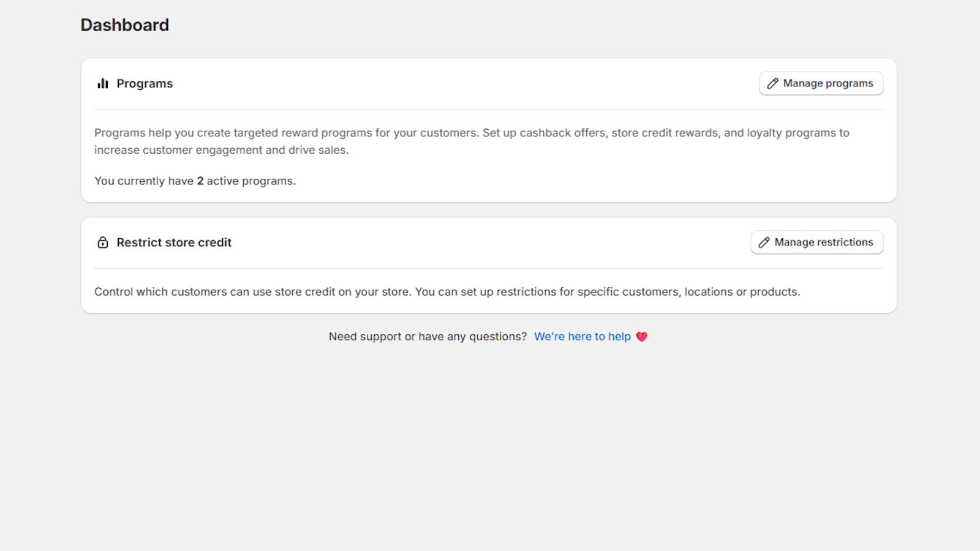Click the store credit restrictions description text
The height and width of the screenshot is (551, 980).
point(447,292)
